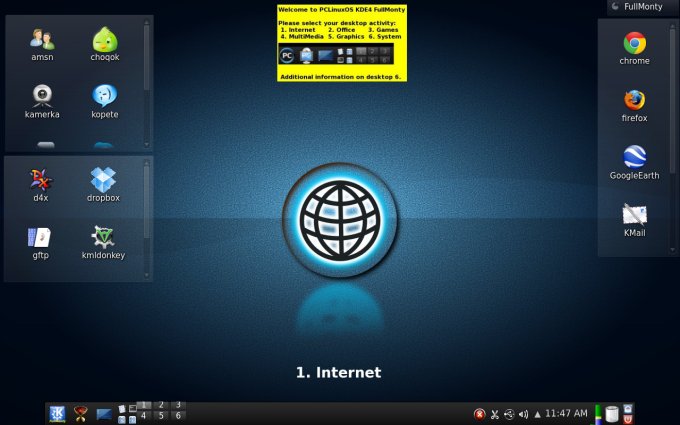The width and height of the screenshot is (680, 425).
Task: Open the choqok microblogging app
Action: 105,45
